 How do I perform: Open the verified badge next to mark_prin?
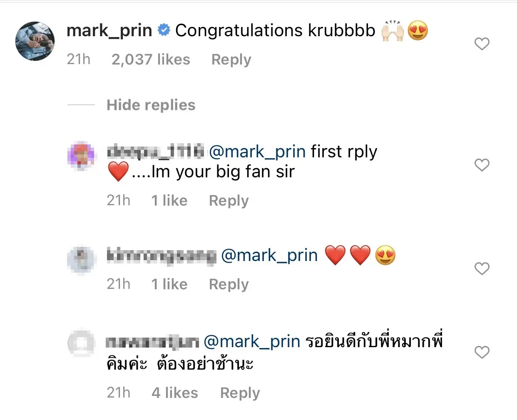[164, 30]
